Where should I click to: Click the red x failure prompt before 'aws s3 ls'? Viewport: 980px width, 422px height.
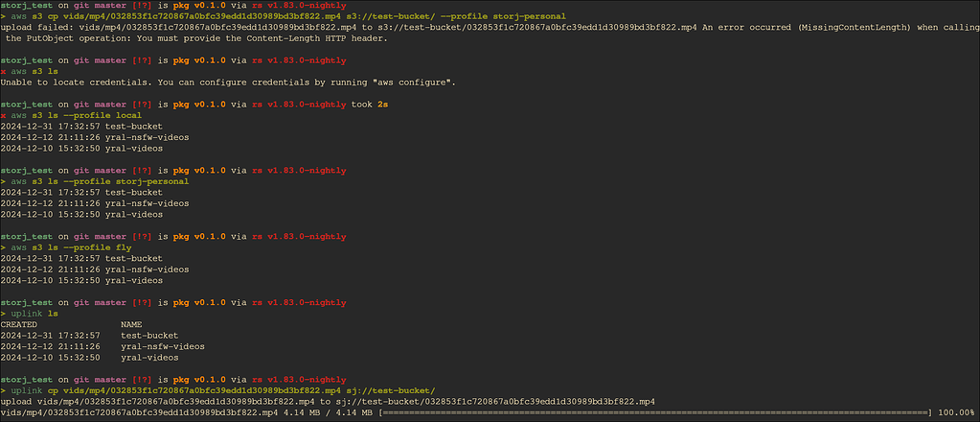4,71
